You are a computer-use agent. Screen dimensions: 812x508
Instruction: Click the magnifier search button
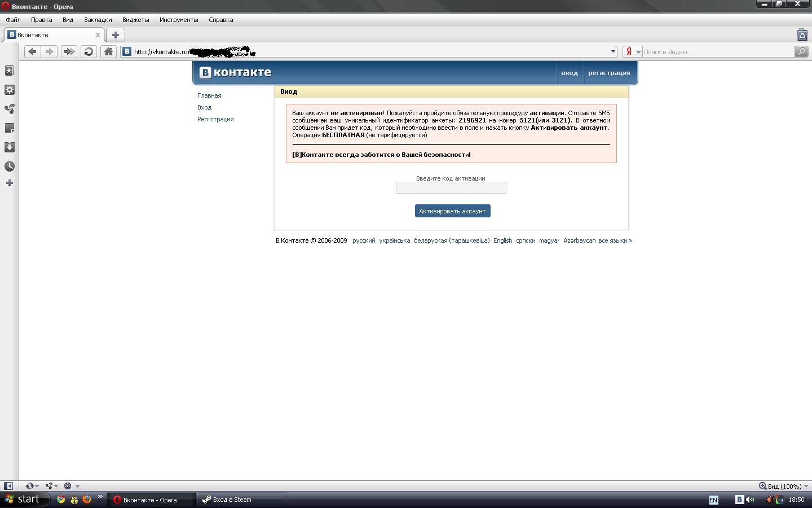801,52
